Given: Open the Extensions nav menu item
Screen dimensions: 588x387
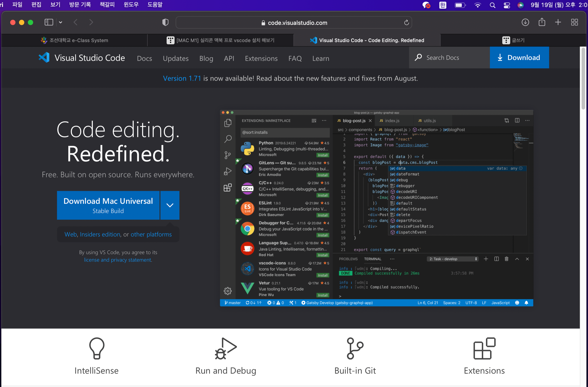Looking at the screenshot, I should click(261, 59).
